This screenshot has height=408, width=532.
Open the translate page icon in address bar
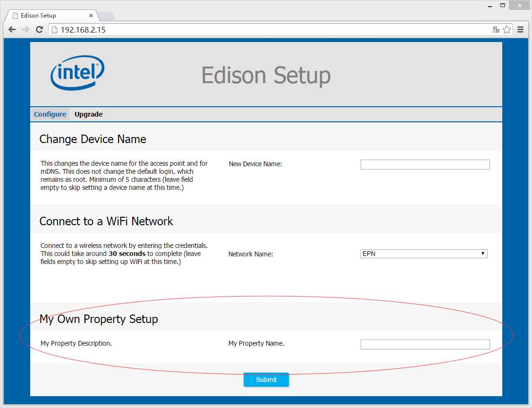[x=496, y=30]
